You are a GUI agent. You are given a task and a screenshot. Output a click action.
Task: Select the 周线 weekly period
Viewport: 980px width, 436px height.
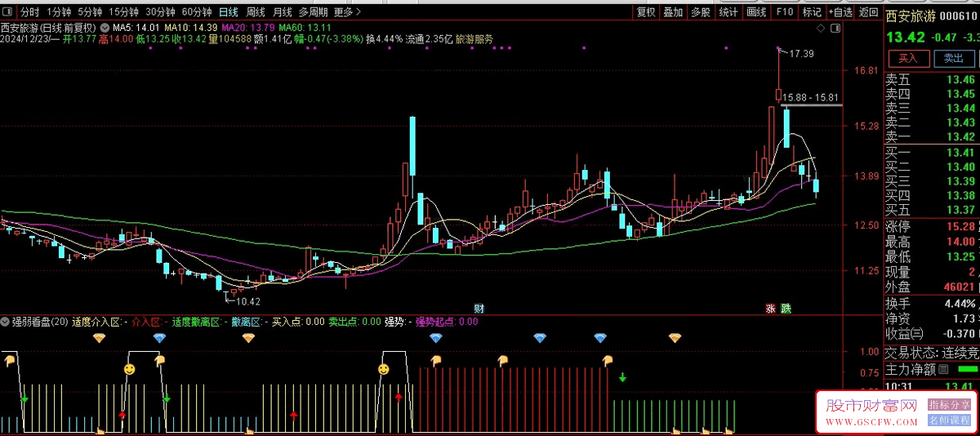click(256, 12)
